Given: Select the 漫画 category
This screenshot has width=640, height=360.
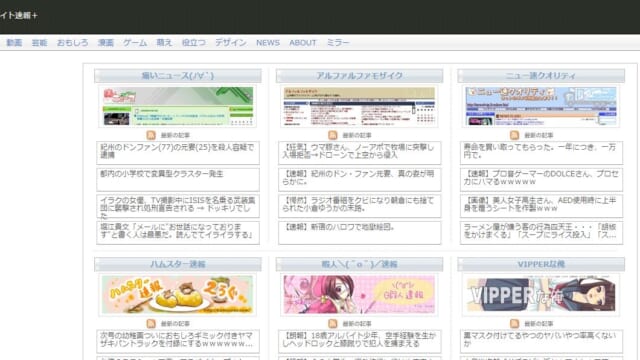Looking at the screenshot, I should 106,42.
